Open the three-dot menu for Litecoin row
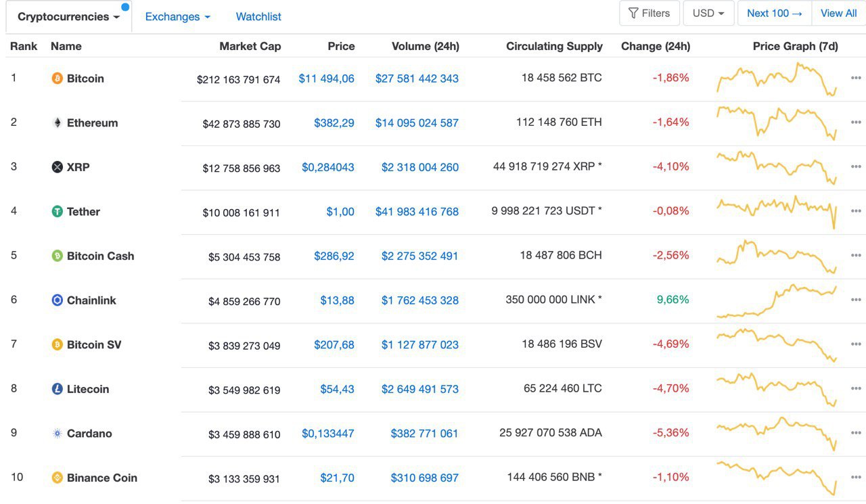The image size is (866, 504). [856, 388]
